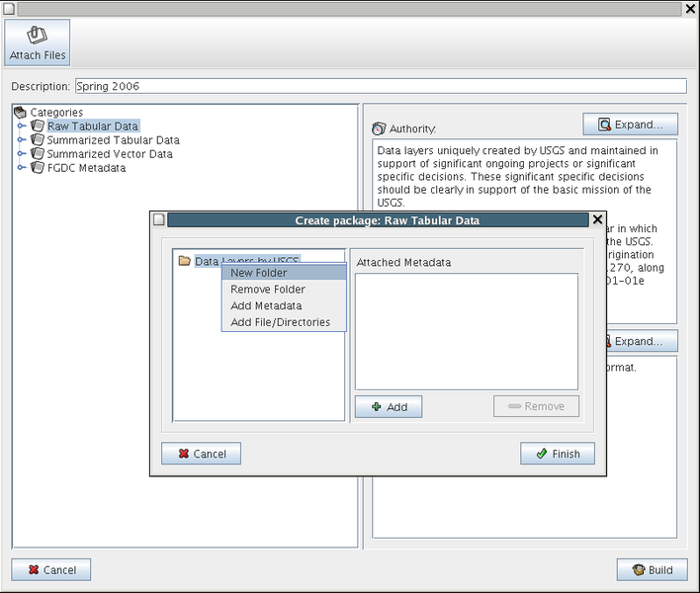
Task: Click the Description text field
Action: [380, 86]
